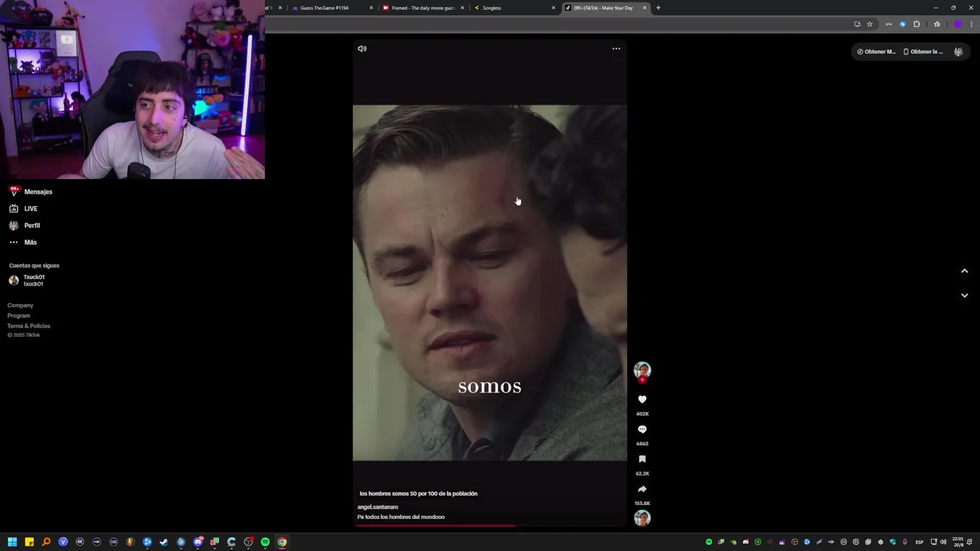
Task: Open Discord from the taskbar
Action: click(x=198, y=542)
